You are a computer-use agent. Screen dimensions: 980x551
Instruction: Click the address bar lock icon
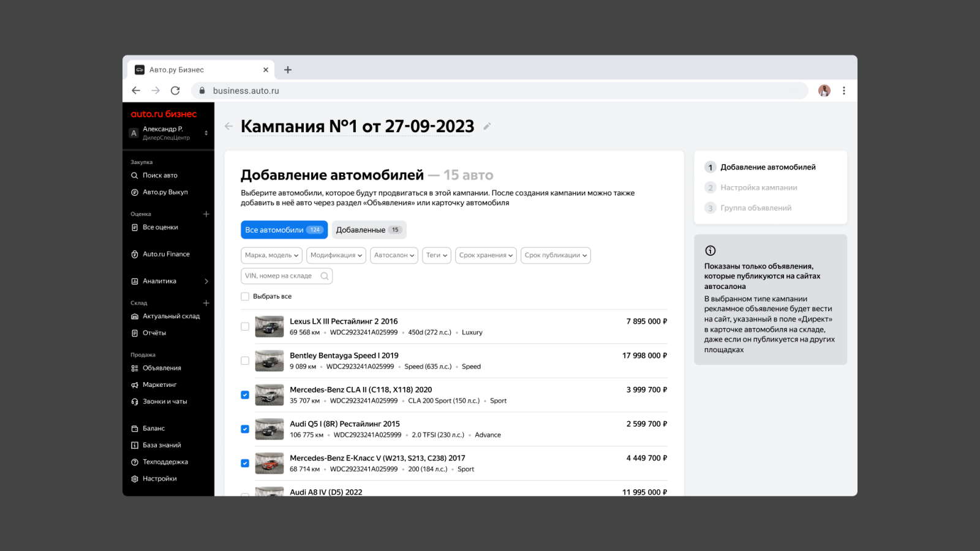point(202,91)
